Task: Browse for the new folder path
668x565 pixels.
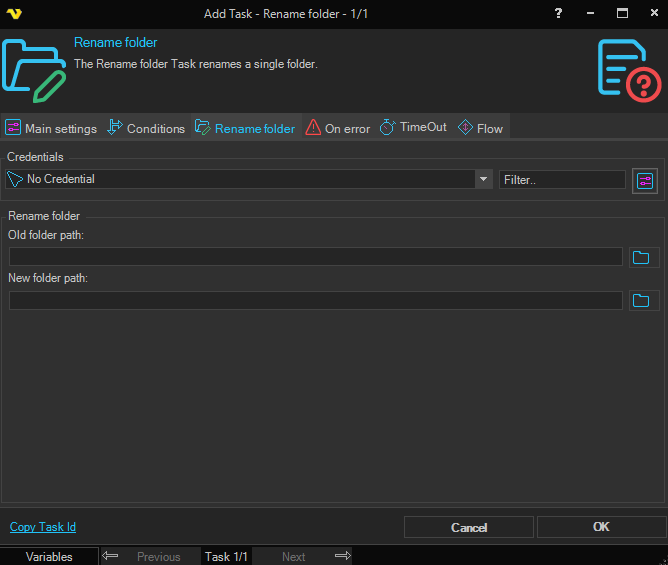Action: tap(640, 300)
